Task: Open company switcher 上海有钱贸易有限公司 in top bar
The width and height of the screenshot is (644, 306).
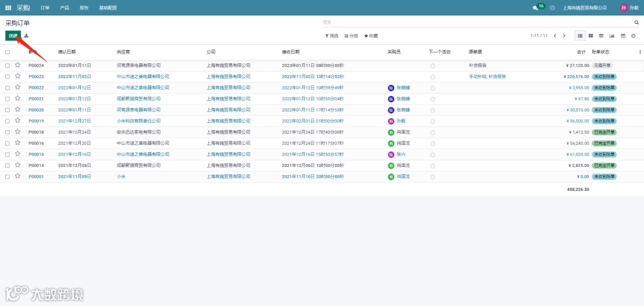Action: coord(584,8)
